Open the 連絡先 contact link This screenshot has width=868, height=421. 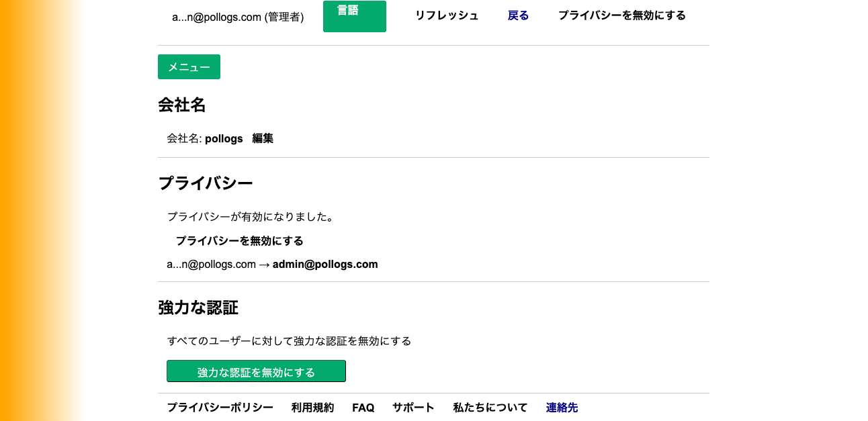click(x=562, y=407)
